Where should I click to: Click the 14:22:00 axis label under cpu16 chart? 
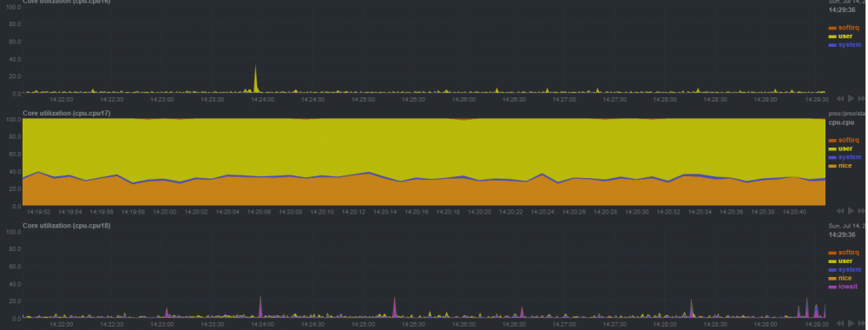point(62,99)
